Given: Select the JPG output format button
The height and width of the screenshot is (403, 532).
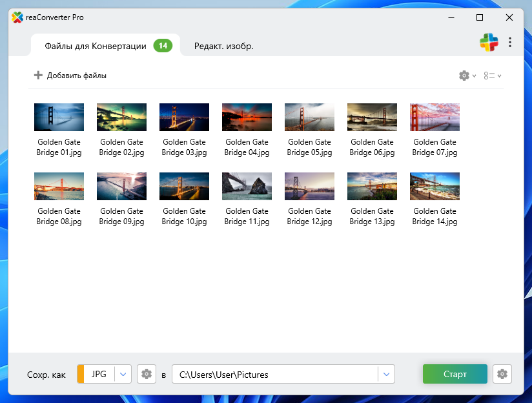Looking at the screenshot, I should click(99, 374).
